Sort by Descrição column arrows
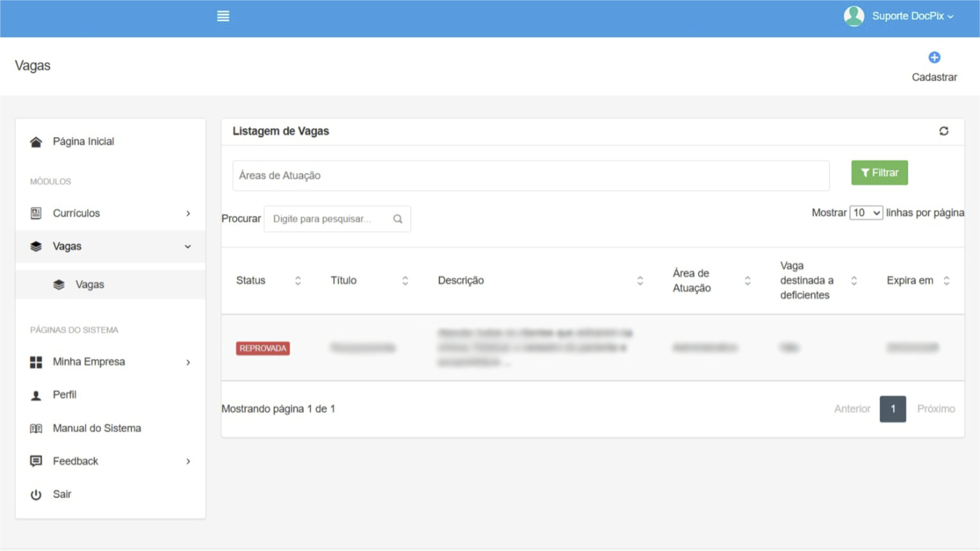This screenshot has height=551, width=980. 640,281
